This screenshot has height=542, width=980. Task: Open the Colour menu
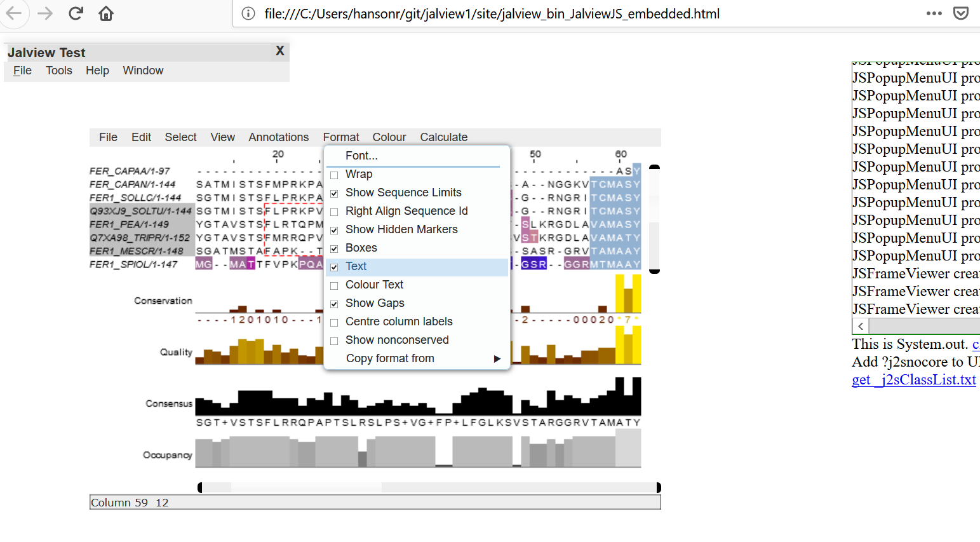tap(389, 137)
